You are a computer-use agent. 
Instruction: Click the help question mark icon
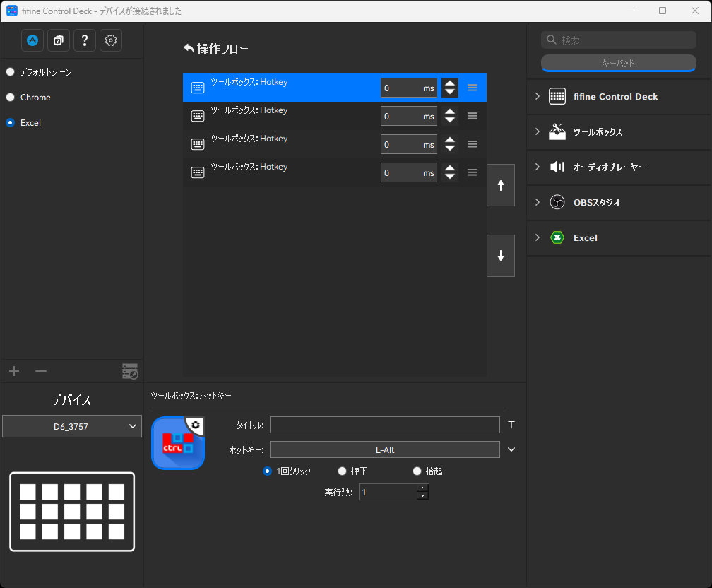coord(84,40)
